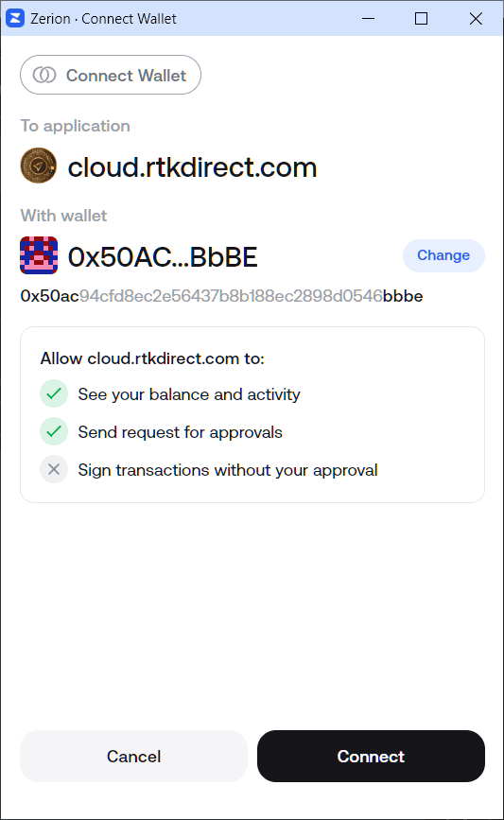Minimize the Zerion Connect Wallet window
The height and width of the screenshot is (820, 504).
pos(369,18)
